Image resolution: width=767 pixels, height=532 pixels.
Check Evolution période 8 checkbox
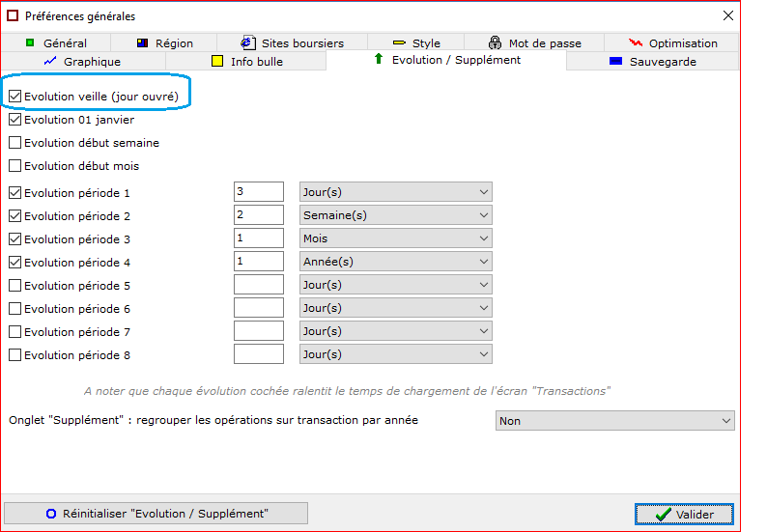15,355
